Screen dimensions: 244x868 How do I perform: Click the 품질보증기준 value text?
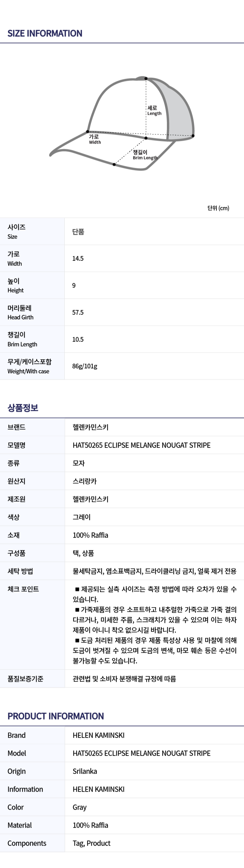coord(124,679)
